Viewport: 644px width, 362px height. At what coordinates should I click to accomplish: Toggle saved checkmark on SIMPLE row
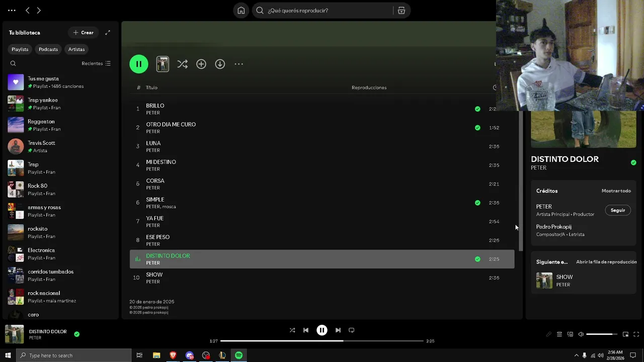pos(477,203)
